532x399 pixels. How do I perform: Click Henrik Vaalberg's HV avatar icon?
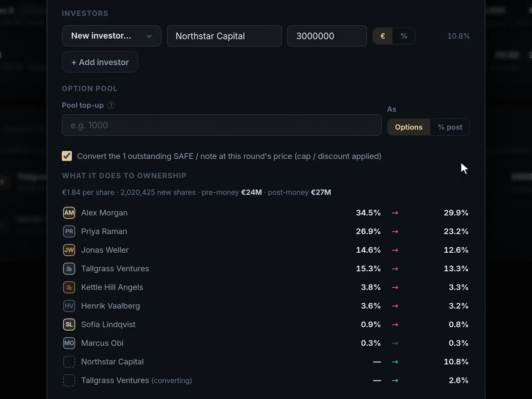(69, 306)
